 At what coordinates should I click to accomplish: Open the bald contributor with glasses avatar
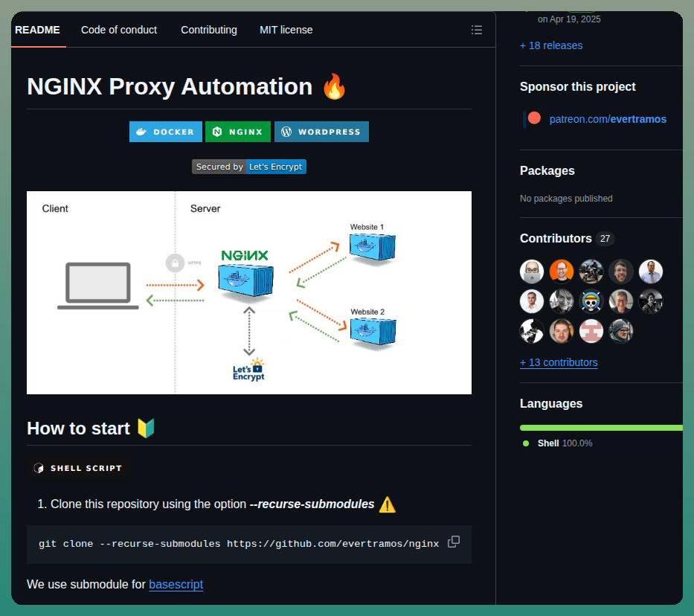[532, 272]
